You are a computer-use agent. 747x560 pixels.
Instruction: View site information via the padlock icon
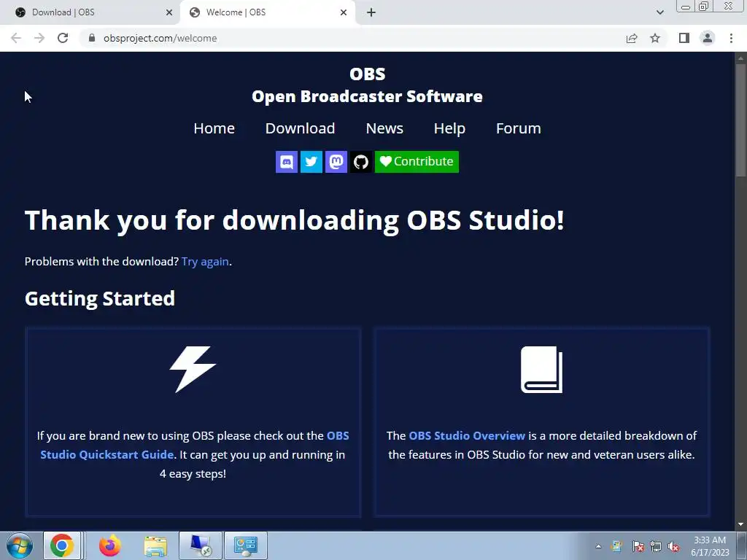92,38
